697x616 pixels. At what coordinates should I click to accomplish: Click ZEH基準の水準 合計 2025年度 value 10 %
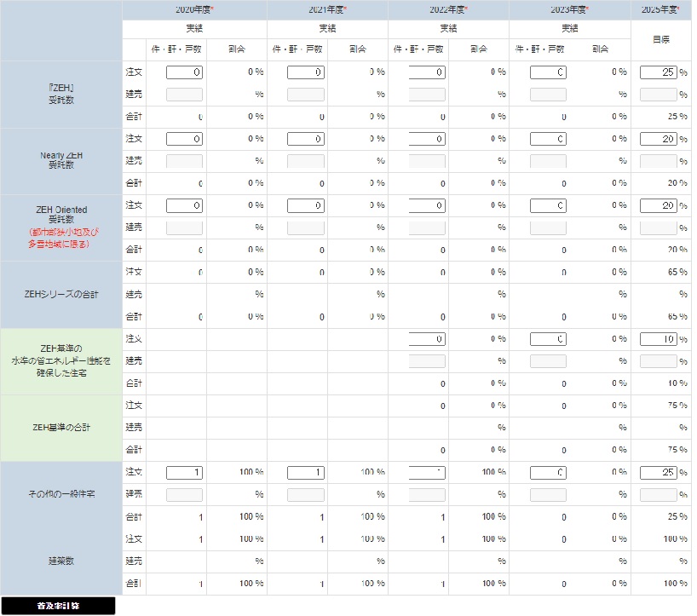coord(677,383)
